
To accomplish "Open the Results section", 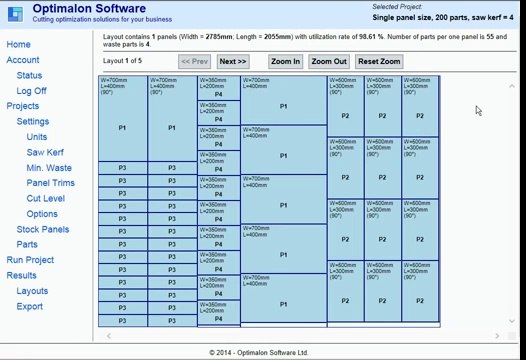I will [x=21, y=275].
